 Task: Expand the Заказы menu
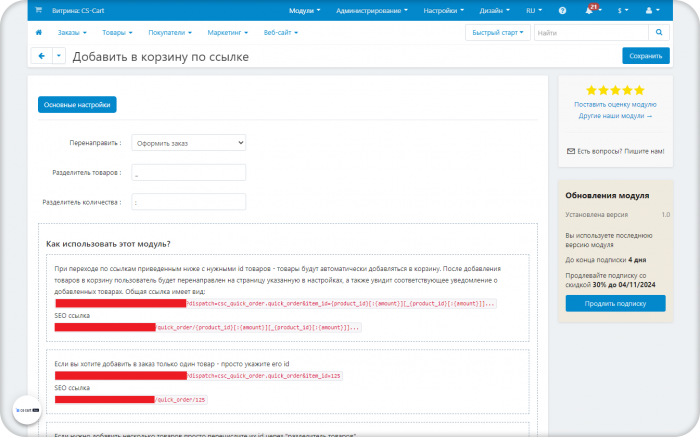72,33
